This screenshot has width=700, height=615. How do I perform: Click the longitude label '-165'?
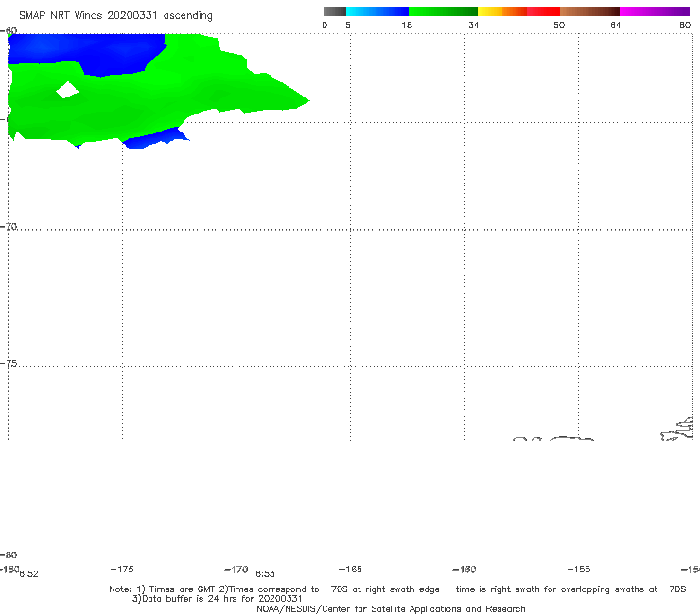tap(350, 569)
